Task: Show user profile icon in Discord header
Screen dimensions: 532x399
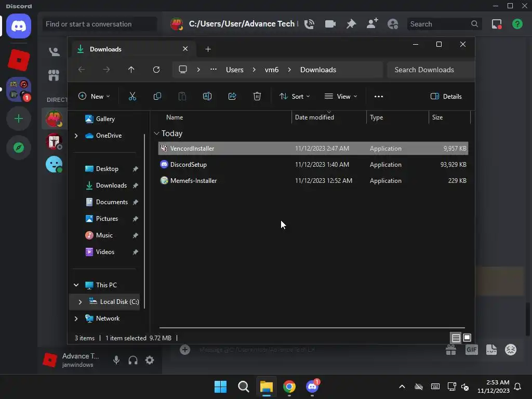Action: click(x=393, y=24)
